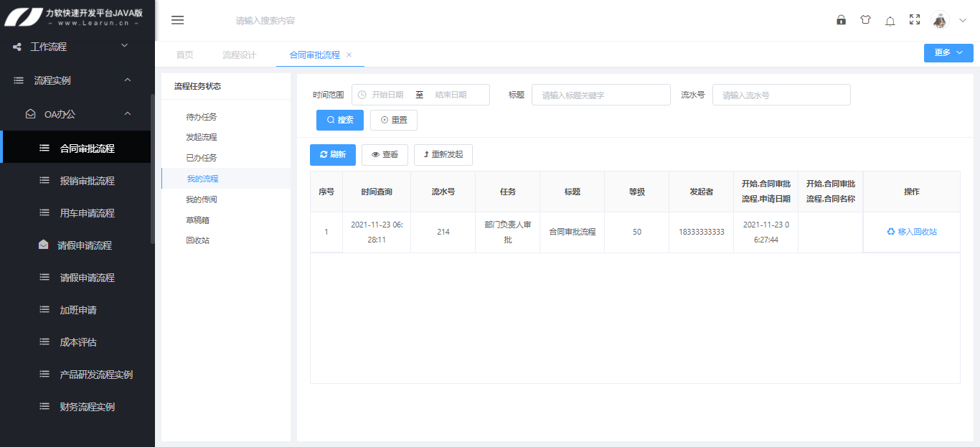The height and width of the screenshot is (447, 980).
Task: Expand the 更多 blue dropdown button
Action: click(x=948, y=52)
